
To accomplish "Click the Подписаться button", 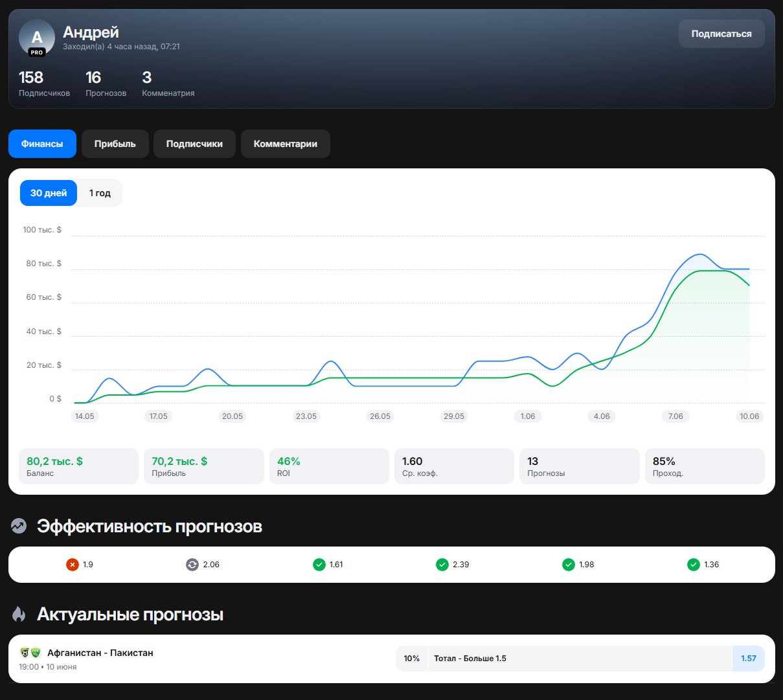I will (721, 34).
